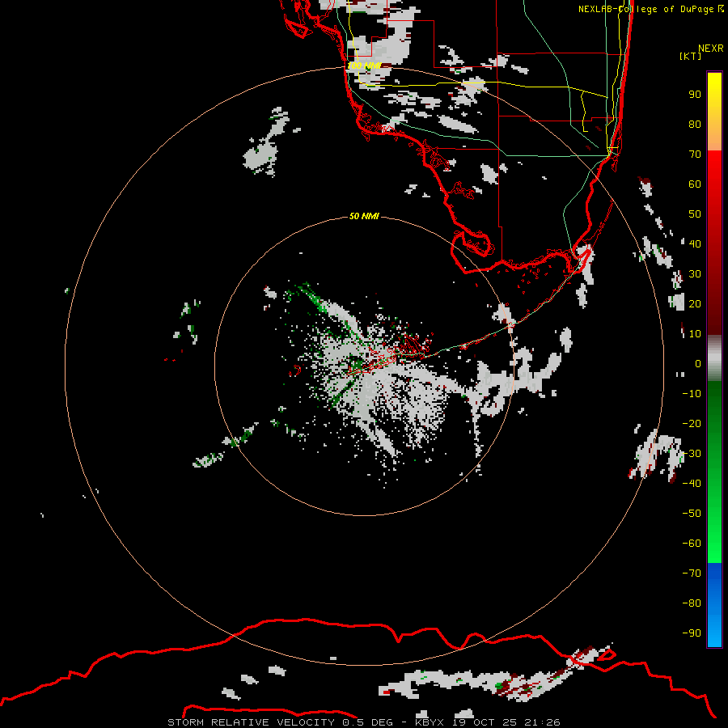The width and height of the screenshot is (728, 728).
Task: Click the "-90" value on velocity scale
Action: click(x=692, y=633)
